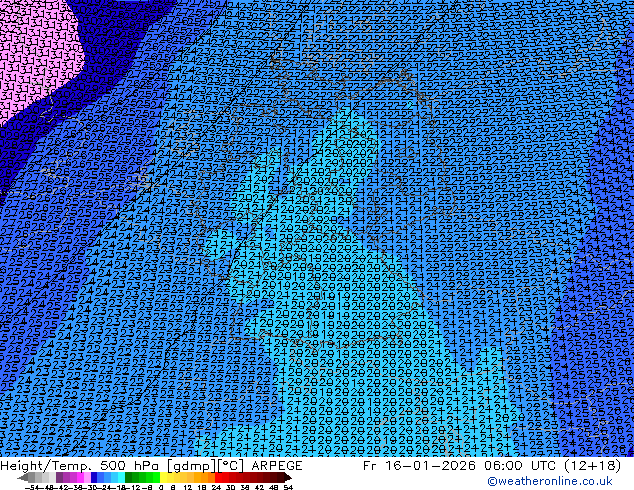
Task: Click the '0' legend scale label
Action: [161, 487]
